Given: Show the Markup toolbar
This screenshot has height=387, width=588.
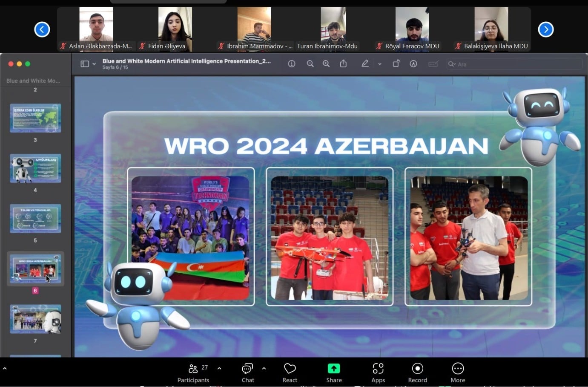Looking at the screenshot, I should 413,64.
